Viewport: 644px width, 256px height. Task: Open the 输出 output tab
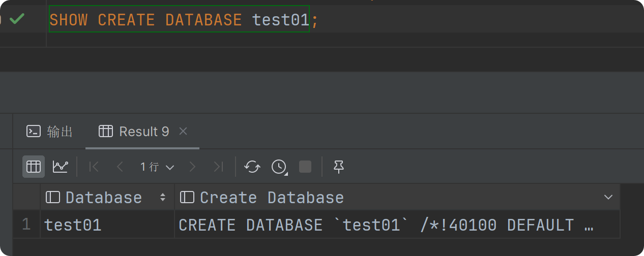50,132
